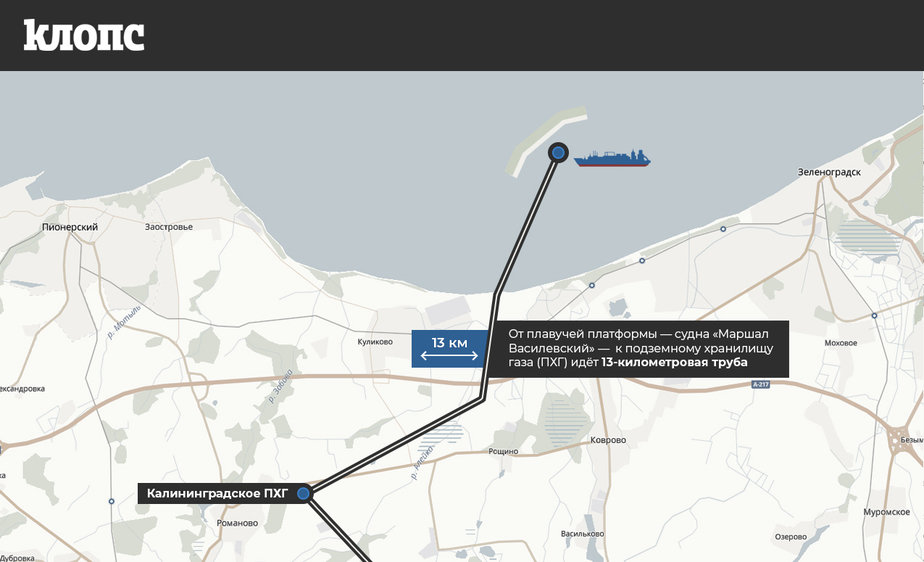Click the Клопс logo in header
The height and width of the screenshot is (562, 924).
84,35
